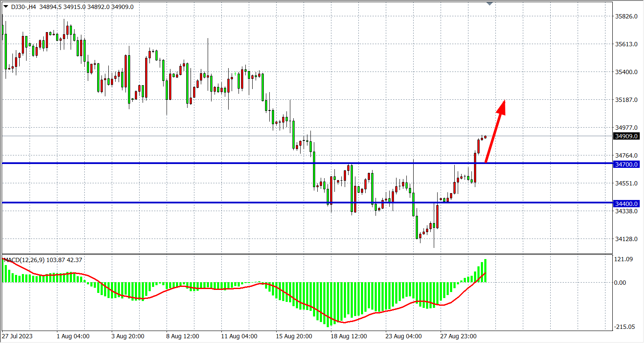The width and height of the screenshot is (644, 343).
Task: Click the 27 Aug 23:00 time axis label
Action: click(459, 336)
